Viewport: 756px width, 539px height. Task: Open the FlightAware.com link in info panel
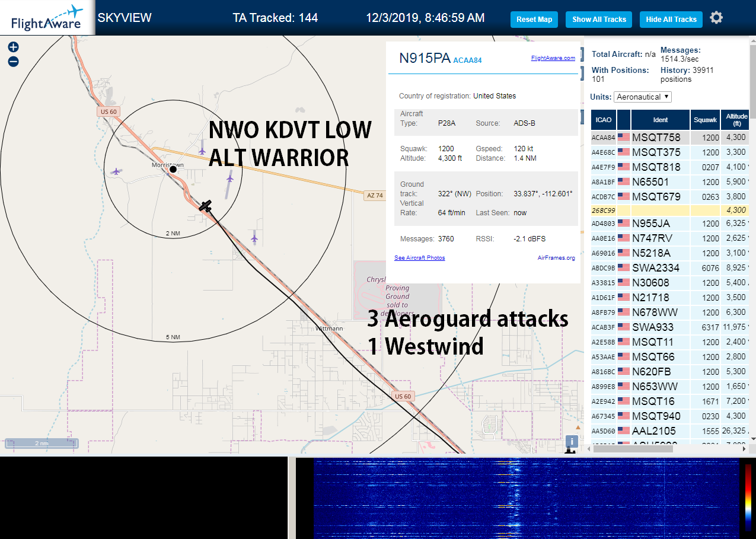(x=553, y=58)
